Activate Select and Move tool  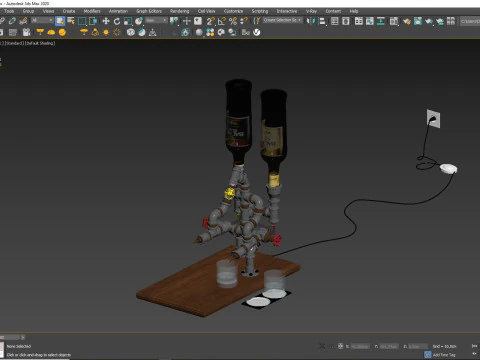pos(106,21)
